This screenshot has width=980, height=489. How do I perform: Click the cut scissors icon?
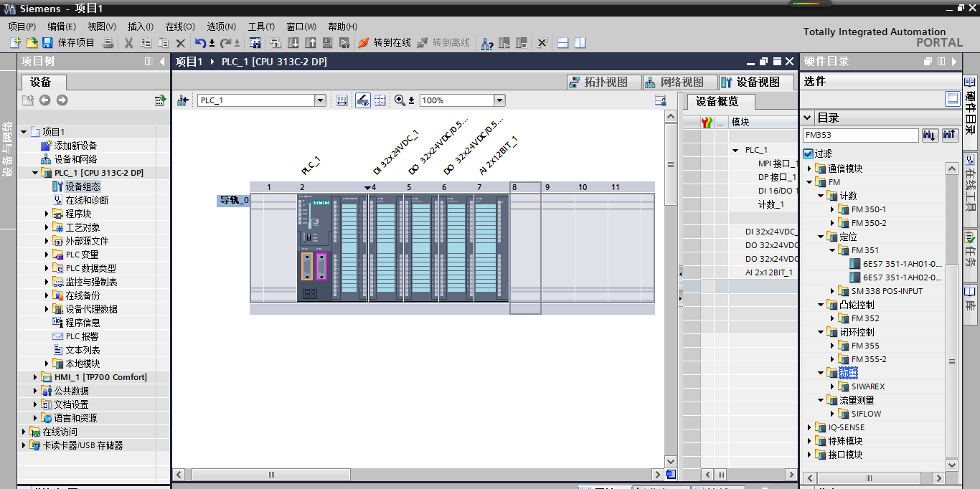(129, 43)
